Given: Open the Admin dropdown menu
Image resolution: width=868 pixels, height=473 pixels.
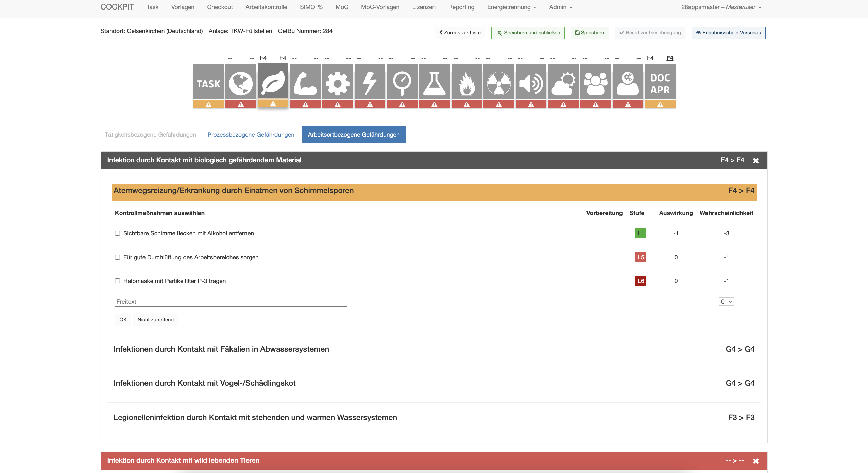Looking at the screenshot, I should tap(560, 7).
